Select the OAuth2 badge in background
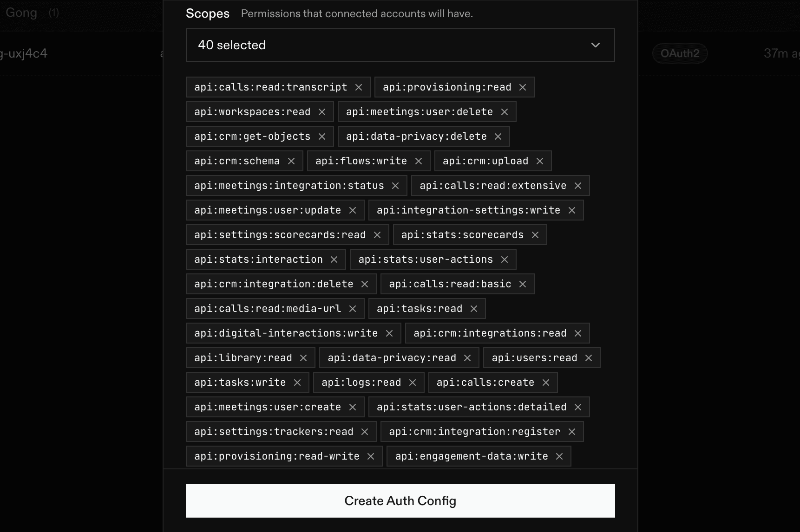This screenshot has width=800, height=532. [x=680, y=53]
